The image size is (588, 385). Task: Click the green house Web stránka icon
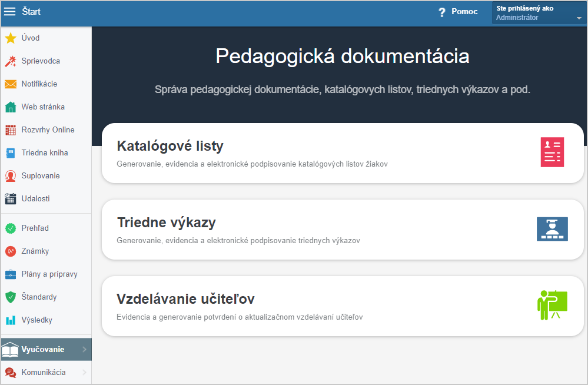point(11,107)
